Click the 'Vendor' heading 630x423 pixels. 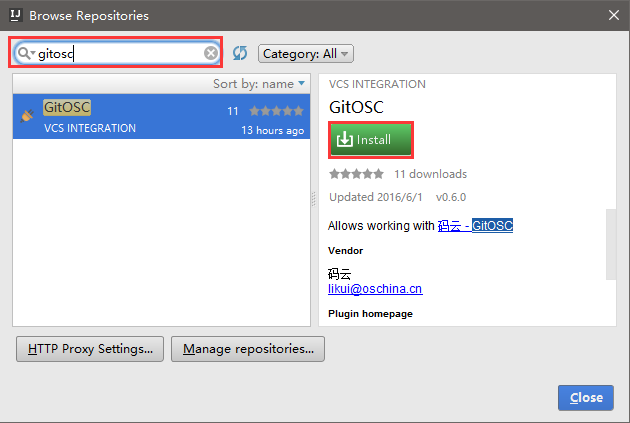(346, 251)
